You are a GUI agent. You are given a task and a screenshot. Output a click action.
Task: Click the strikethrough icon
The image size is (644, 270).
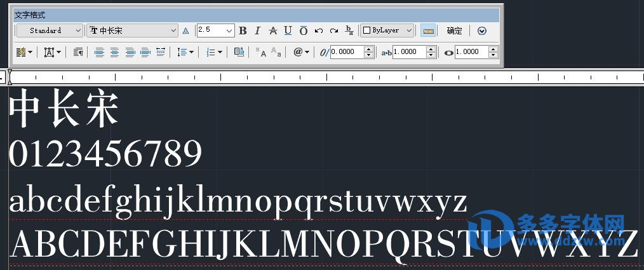coord(272,30)
